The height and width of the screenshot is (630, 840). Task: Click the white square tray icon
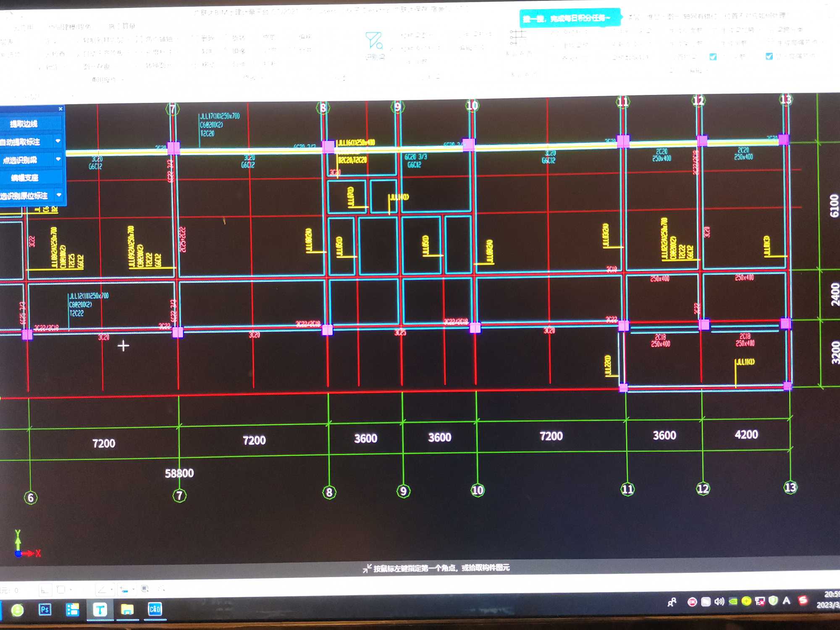coord(706,602)
